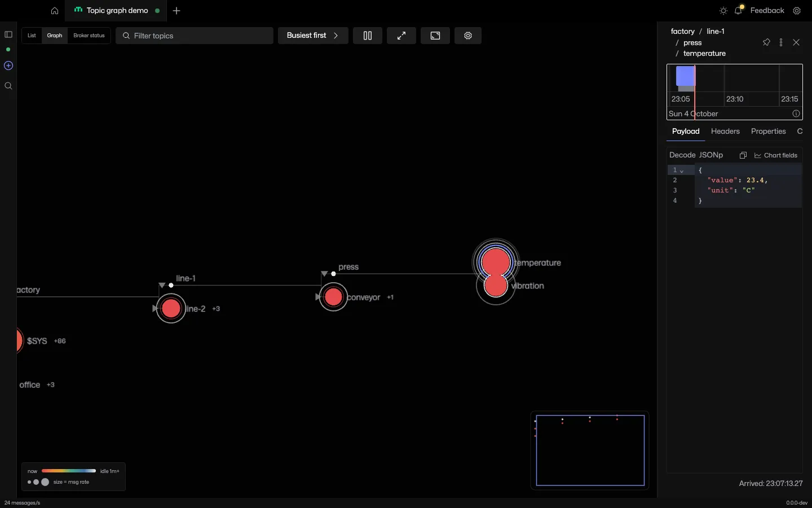Open the Busiest first sort dropdown

point(313,36)
